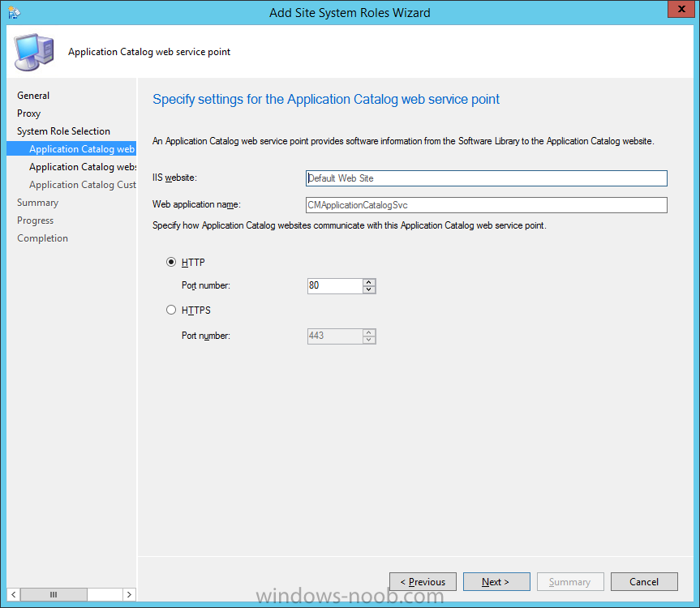Click the 'Web application name:' label

196,204
